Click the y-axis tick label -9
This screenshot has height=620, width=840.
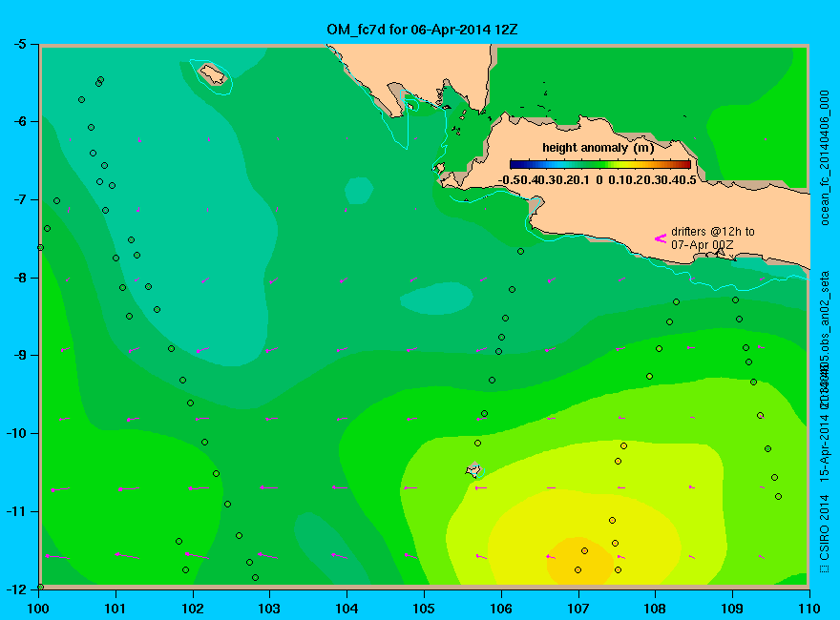click(19, 355)
